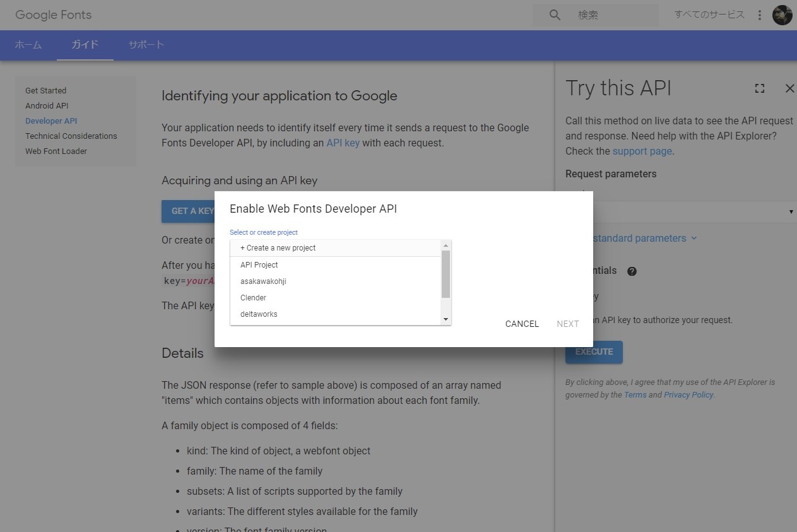Click the search magnifier icon
Screen dimensions: 797x532
555,15
